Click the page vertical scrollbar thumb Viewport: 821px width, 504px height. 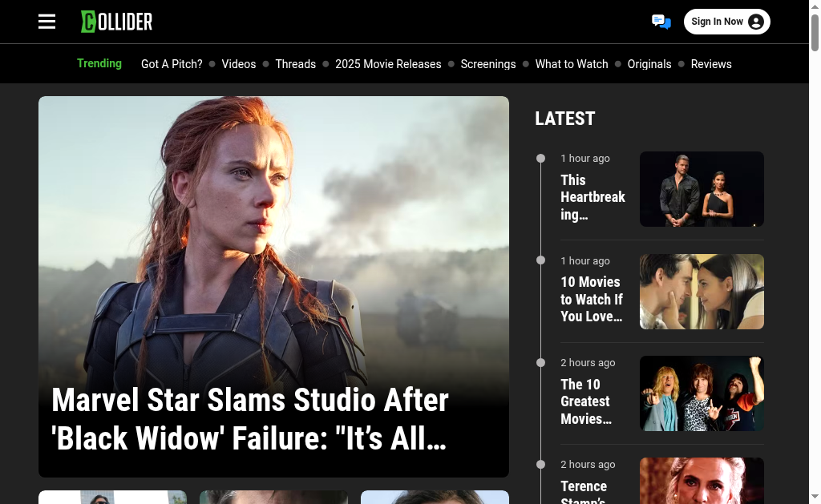[815, 33]
